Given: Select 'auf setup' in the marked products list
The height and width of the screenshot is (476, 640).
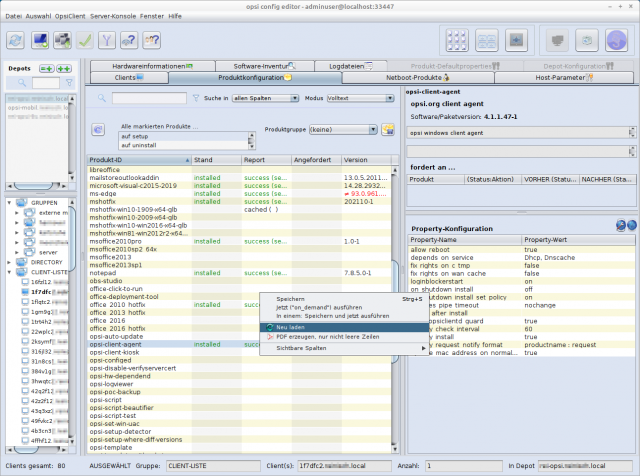Looking at the screenshot, I should pos(184,136).
